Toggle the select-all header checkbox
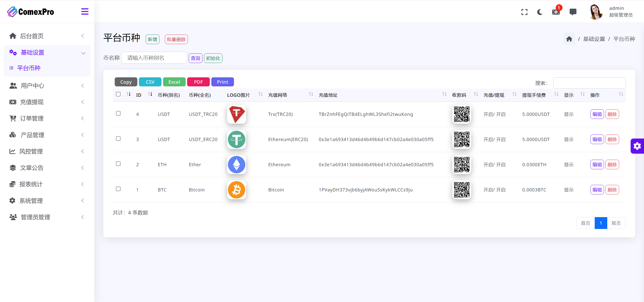The height and width of the screenshot is (302, 644). tap(118, 94)
